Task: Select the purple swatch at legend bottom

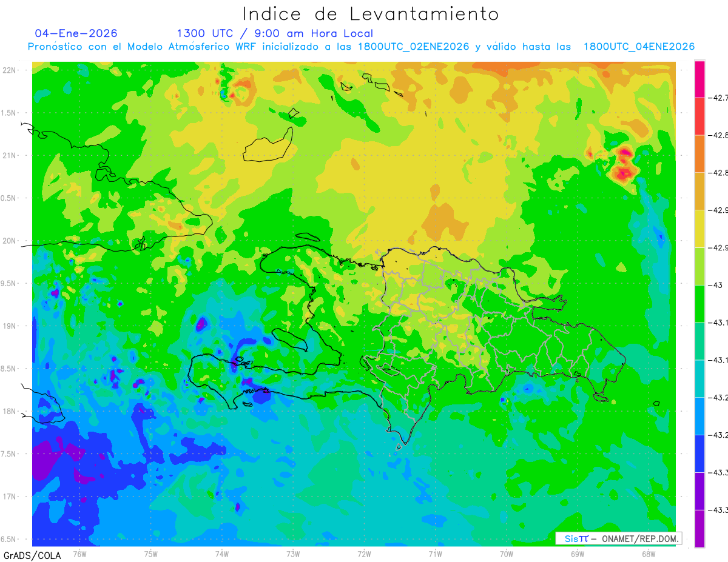Action: click(x=699, y=529)
